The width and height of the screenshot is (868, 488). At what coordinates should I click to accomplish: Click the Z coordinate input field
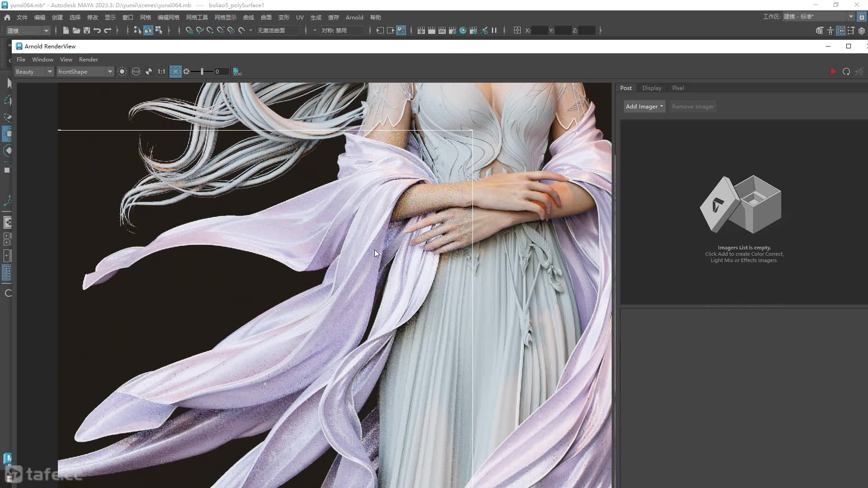click(587, 30)
